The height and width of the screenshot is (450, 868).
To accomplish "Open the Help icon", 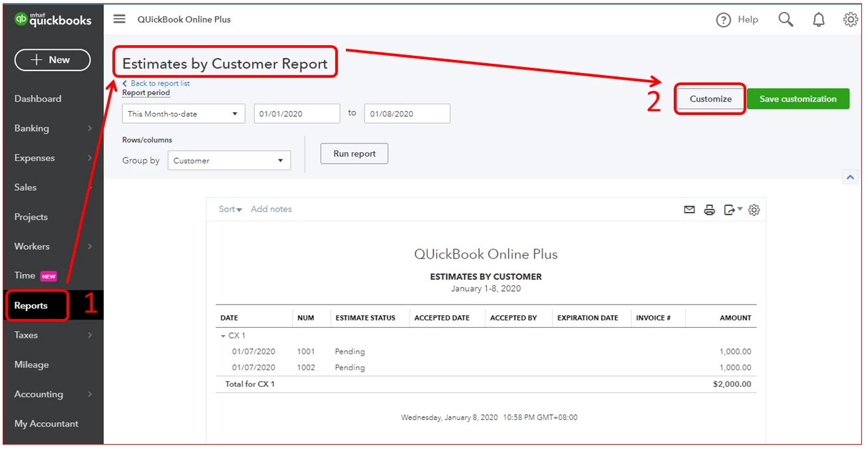I will click(723, 20).
